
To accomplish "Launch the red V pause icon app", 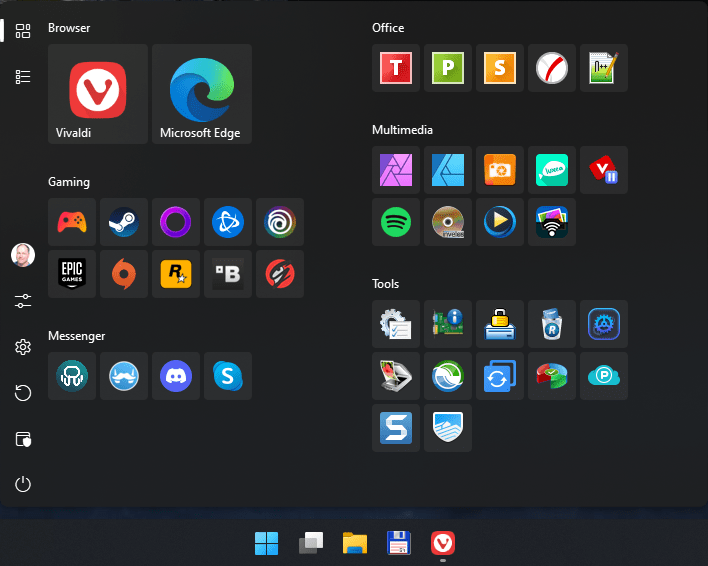I will tap(604, 170).
